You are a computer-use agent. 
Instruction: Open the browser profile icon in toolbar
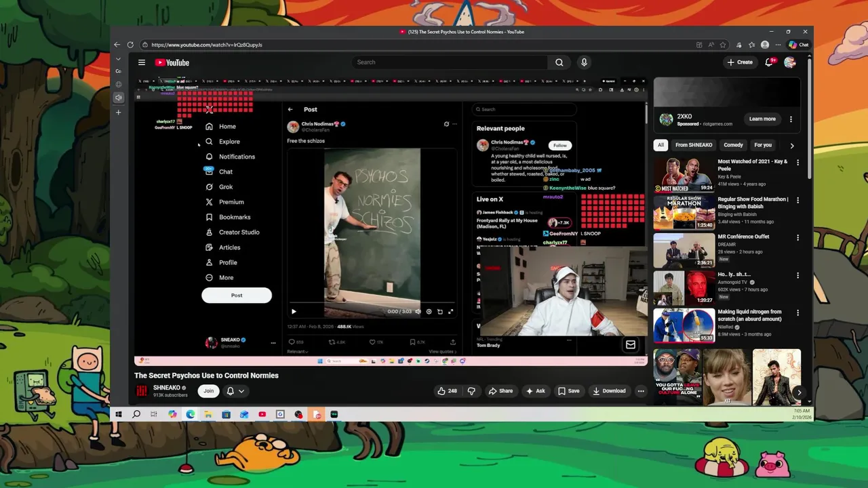[x=765, y=45]
